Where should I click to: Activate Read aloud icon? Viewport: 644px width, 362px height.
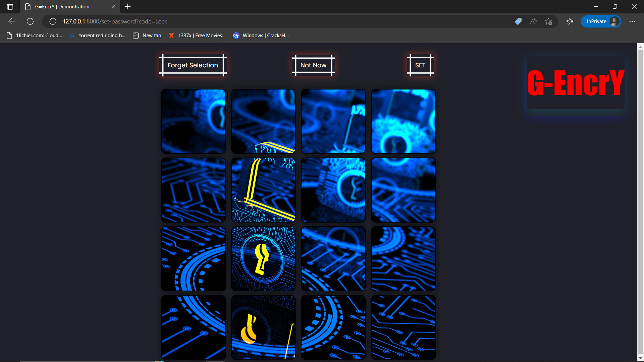[x=533, y=21]
